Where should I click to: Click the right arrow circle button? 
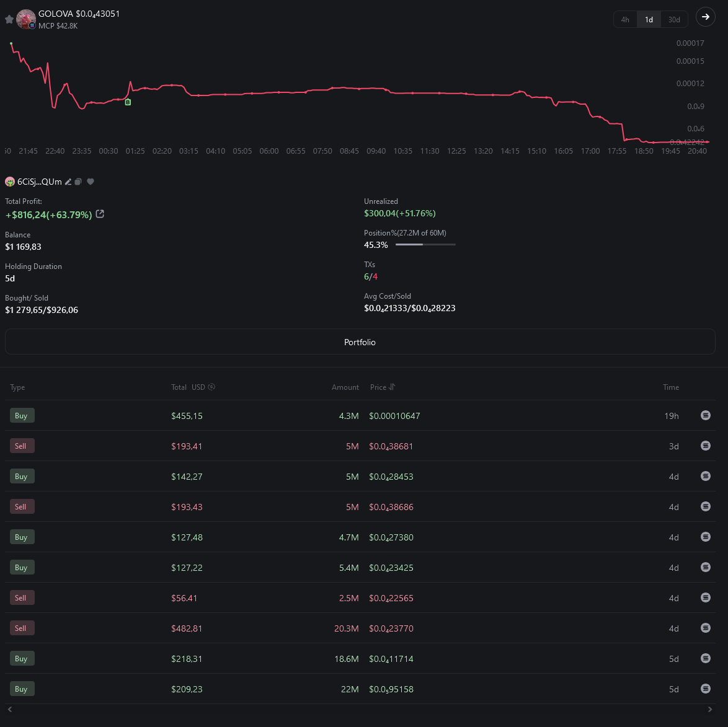705,17
